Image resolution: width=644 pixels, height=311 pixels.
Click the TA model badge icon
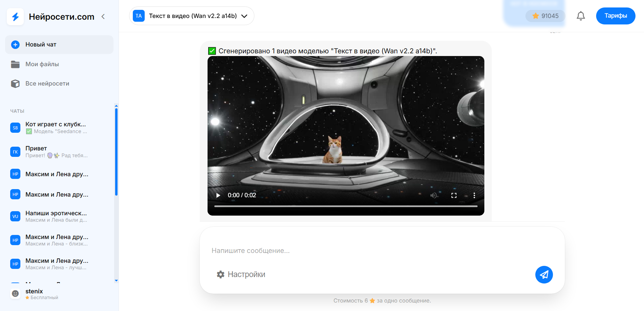point(139,16)
